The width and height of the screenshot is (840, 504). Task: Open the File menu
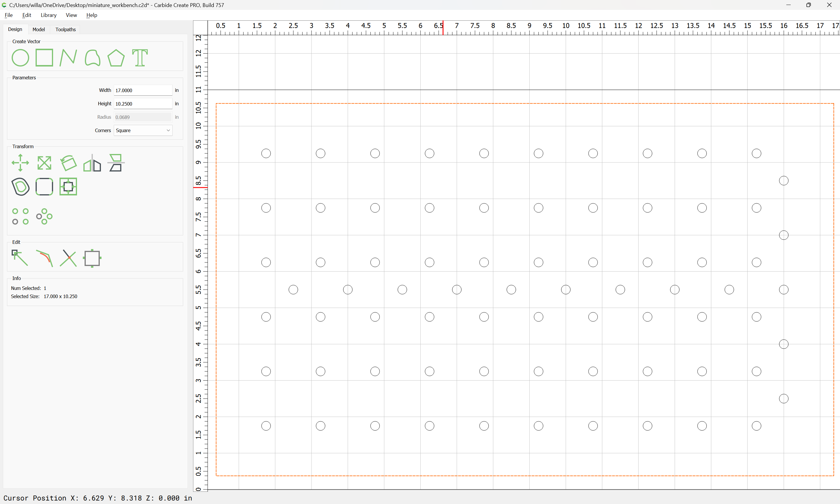point(8,15)
